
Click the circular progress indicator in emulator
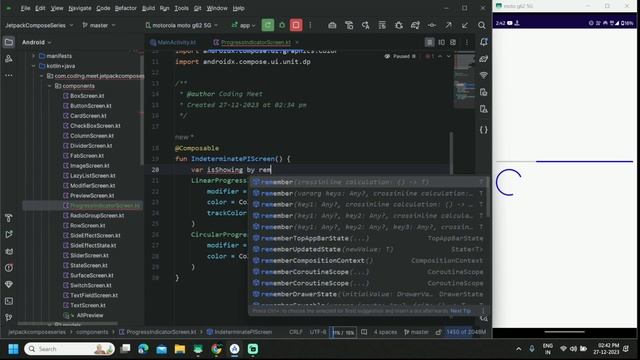[509, 182]
